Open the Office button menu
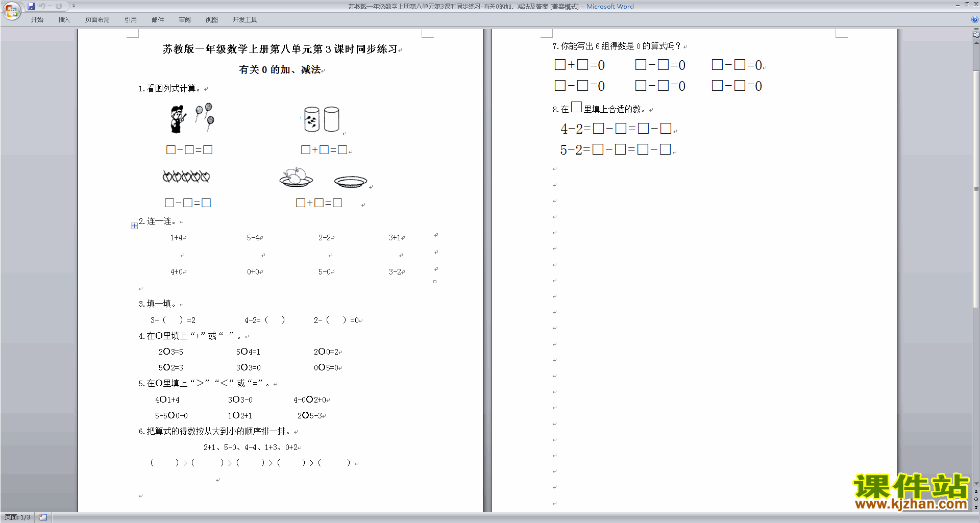Screen dimensions: 980x523 point(11,10)
